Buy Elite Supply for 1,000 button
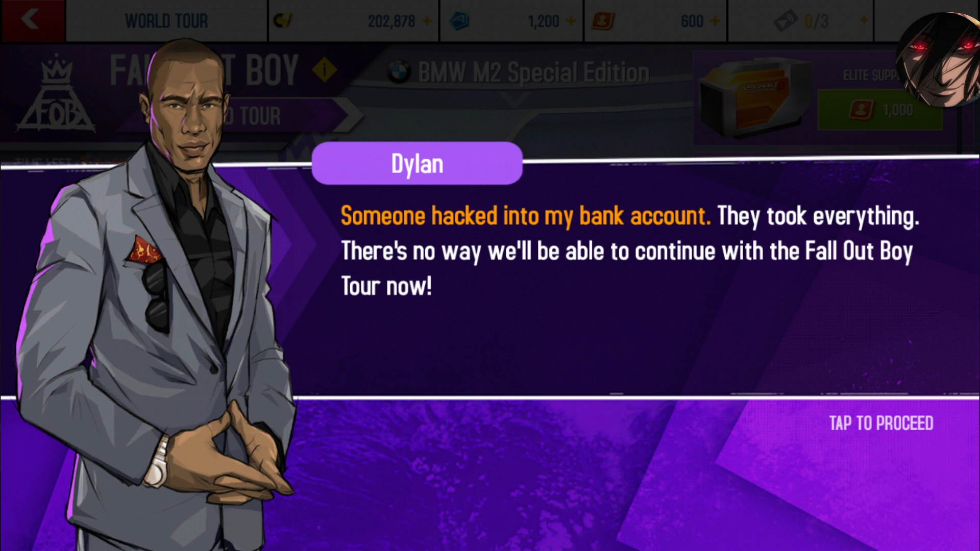980x551 pixels. tap(880, 110)
